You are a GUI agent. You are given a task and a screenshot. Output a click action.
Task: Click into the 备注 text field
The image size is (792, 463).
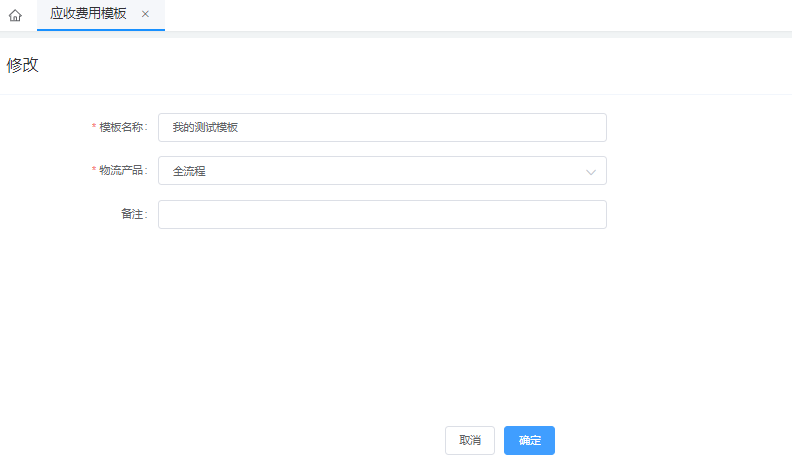point(382,215)
